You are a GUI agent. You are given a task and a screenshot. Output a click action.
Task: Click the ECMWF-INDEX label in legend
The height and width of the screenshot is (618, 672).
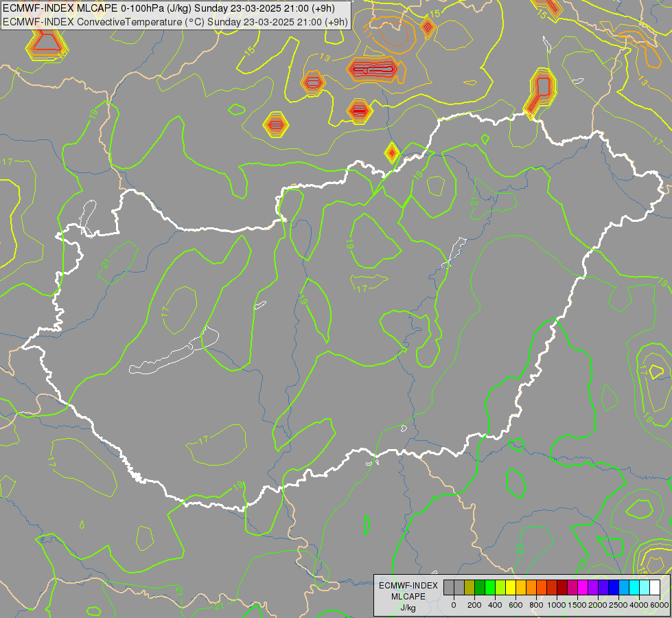point(408,586)
